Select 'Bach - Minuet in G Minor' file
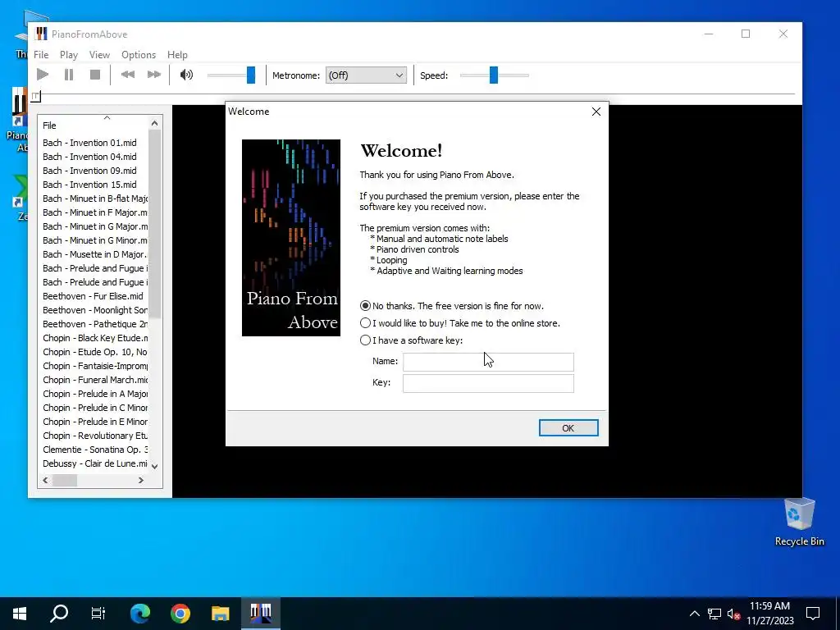 (x=95, y=240)
